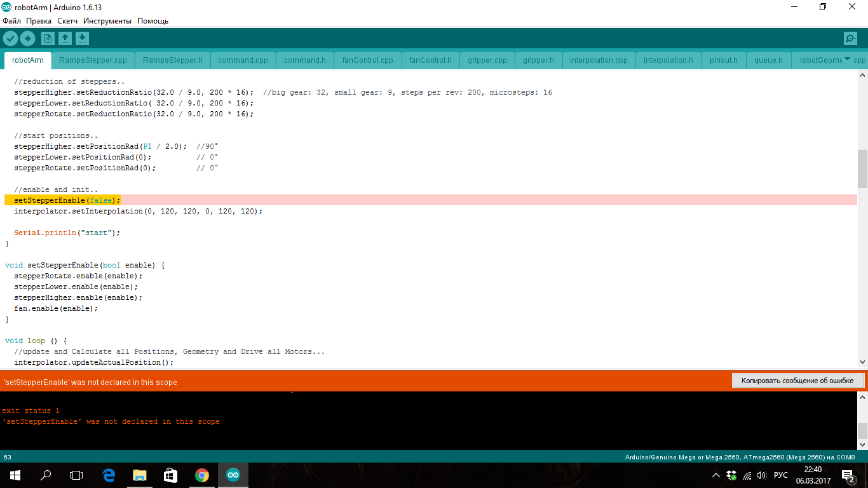Switch to the fanControl.cpp tab

(368, 60)
